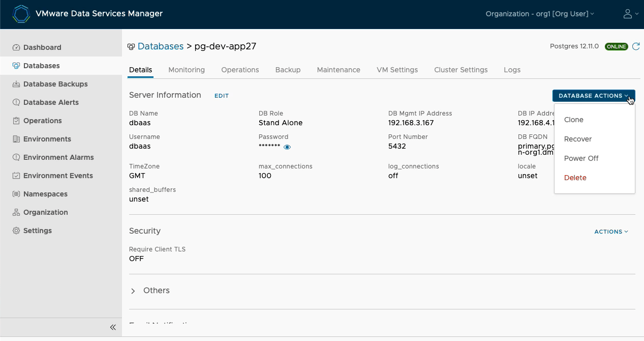Click the Dashboard gauge icon in sidebar
Viewport: 644px width, 341px height.
16,47
